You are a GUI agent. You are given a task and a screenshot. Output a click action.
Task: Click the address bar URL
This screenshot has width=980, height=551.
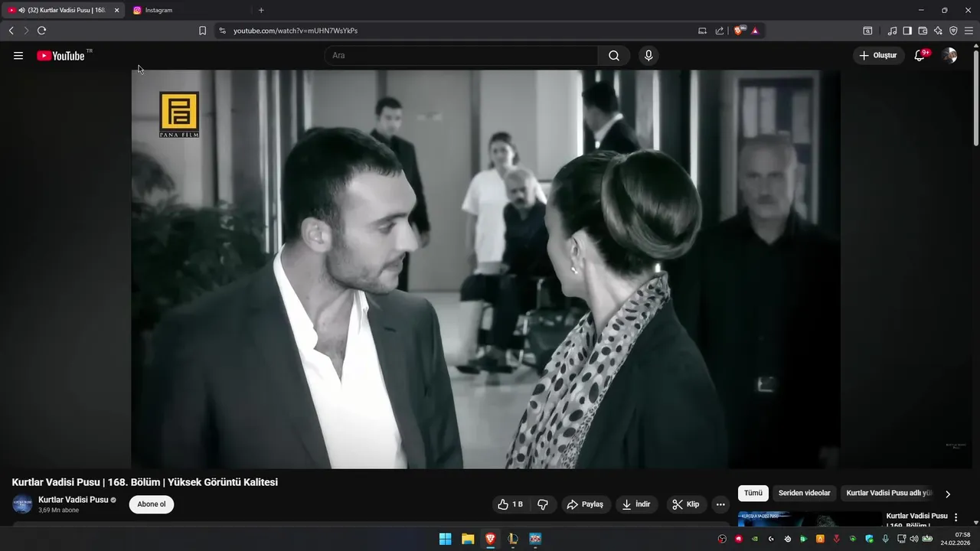[296, 31]
